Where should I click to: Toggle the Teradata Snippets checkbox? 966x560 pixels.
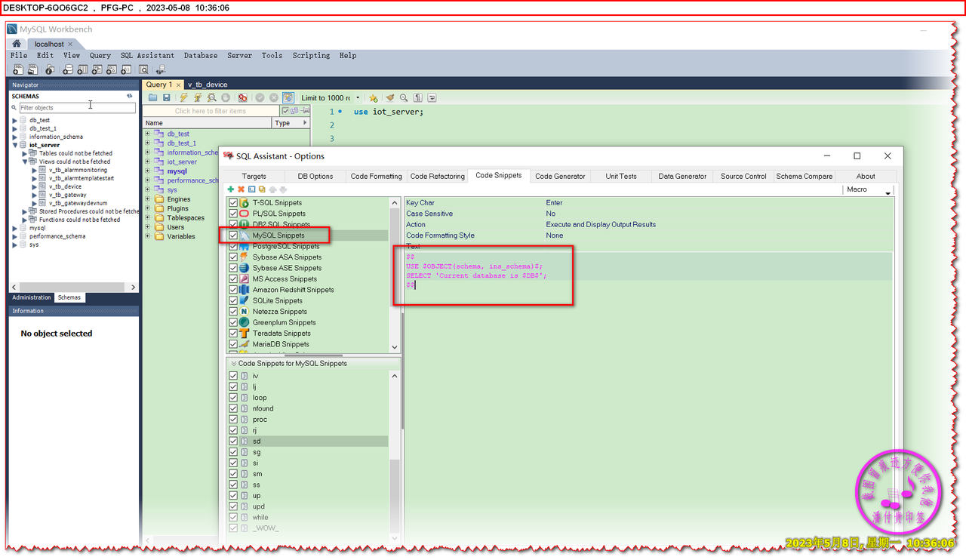click(x=233, y=334)
